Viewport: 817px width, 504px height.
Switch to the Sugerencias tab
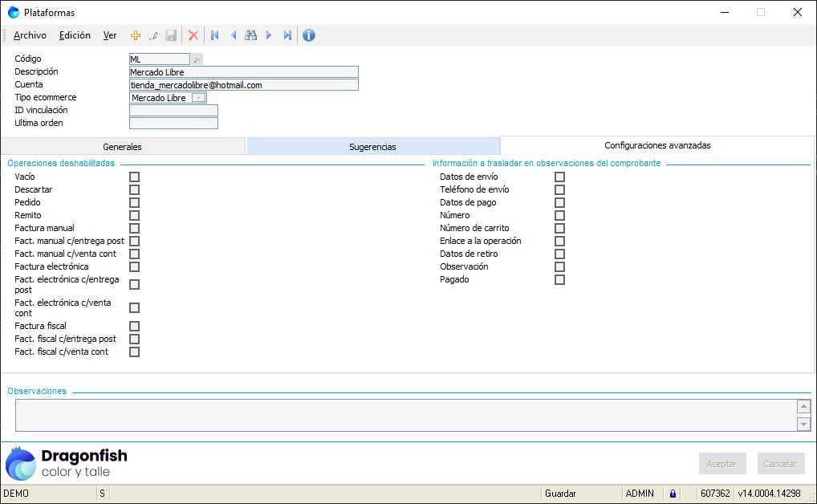click(x=373, y=147)
